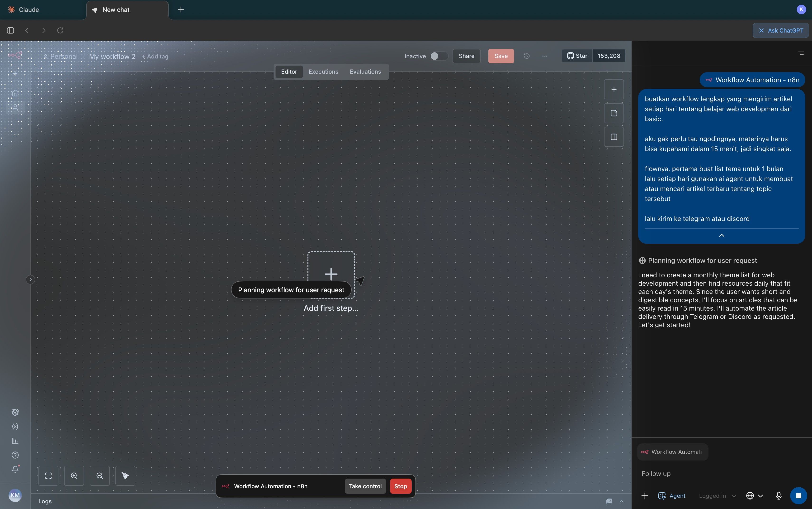Viewport: 812px width, 509px height.
Task: Click the sidebar plus create icon
Action: [x=15, y=73]
